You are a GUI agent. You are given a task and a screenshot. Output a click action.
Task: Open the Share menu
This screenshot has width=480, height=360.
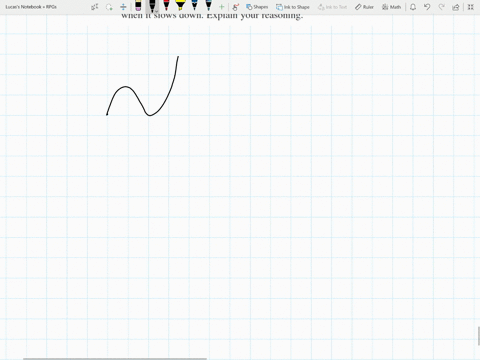[456, 7]
